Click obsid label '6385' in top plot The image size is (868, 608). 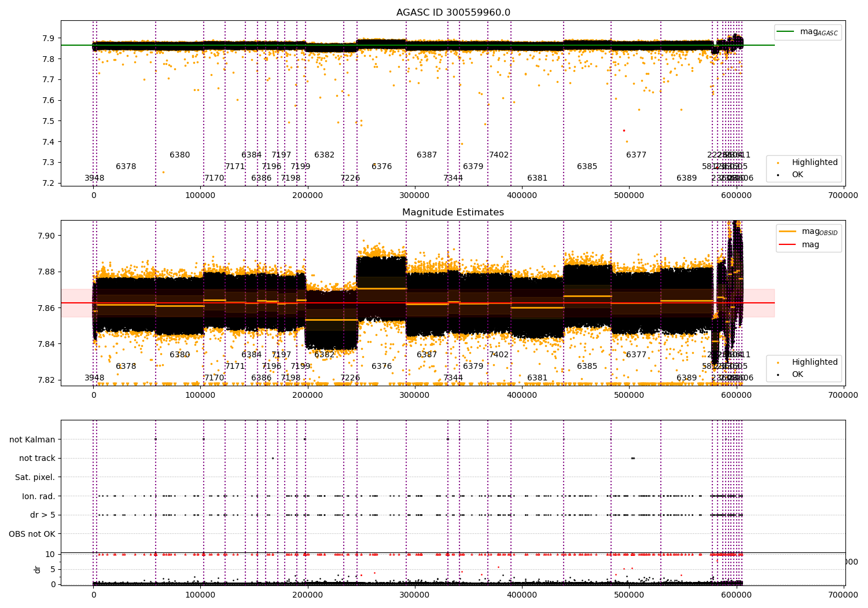(x=587, y=166)
